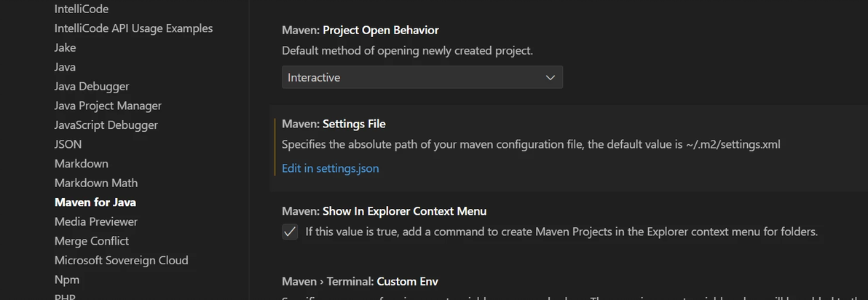Open IntelliCode settings category

click(x=82, y=9)
